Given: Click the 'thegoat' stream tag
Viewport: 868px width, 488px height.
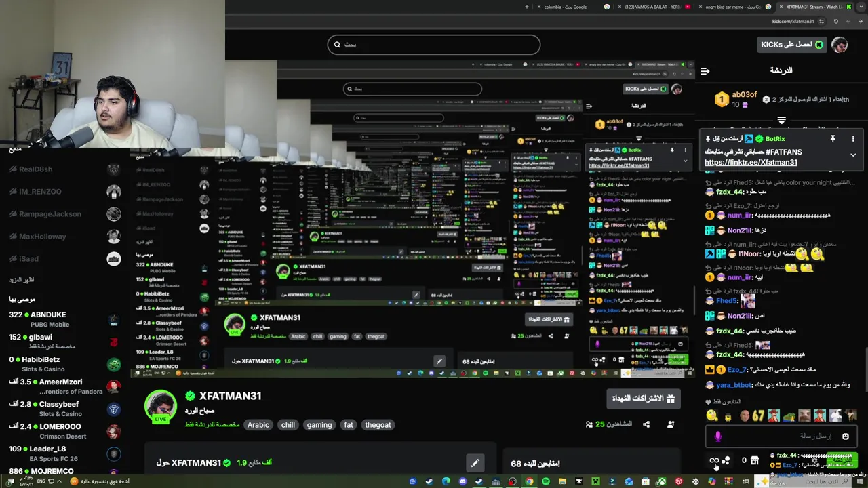Looking at the screenshot, I should (378, 425).
